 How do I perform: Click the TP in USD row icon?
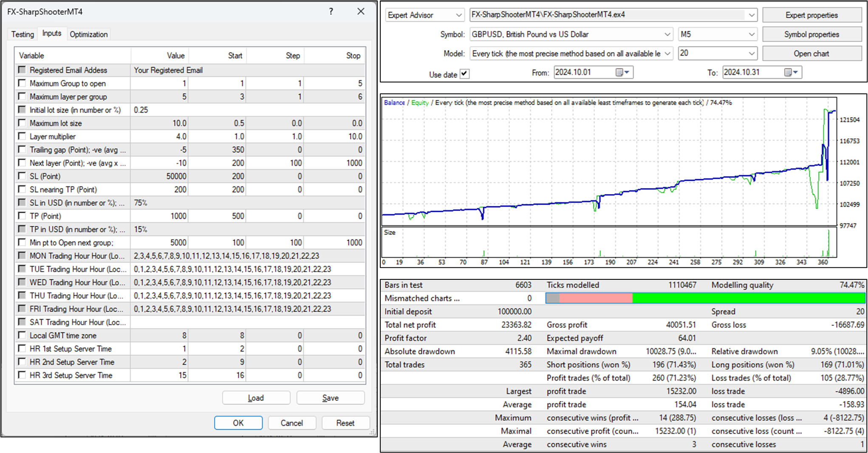pyautogui.click(x=22, y=229)
